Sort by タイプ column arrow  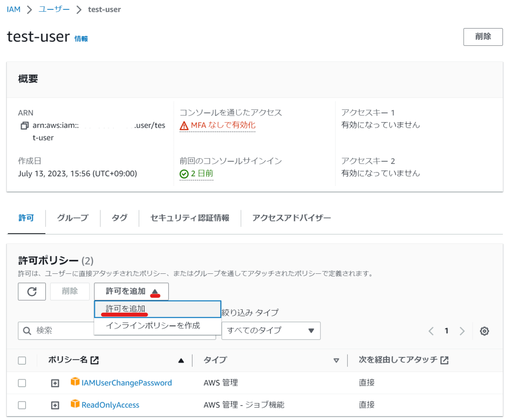[x=336, y=361]
